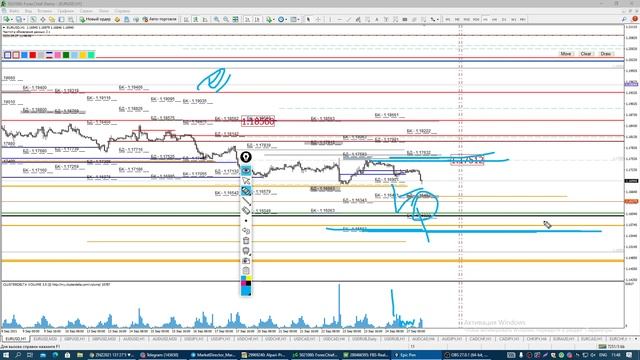Switch to USDRUB,Daily chart tab
The width and height of the screenshot is (640, 360).
click(x=364, y=339)
